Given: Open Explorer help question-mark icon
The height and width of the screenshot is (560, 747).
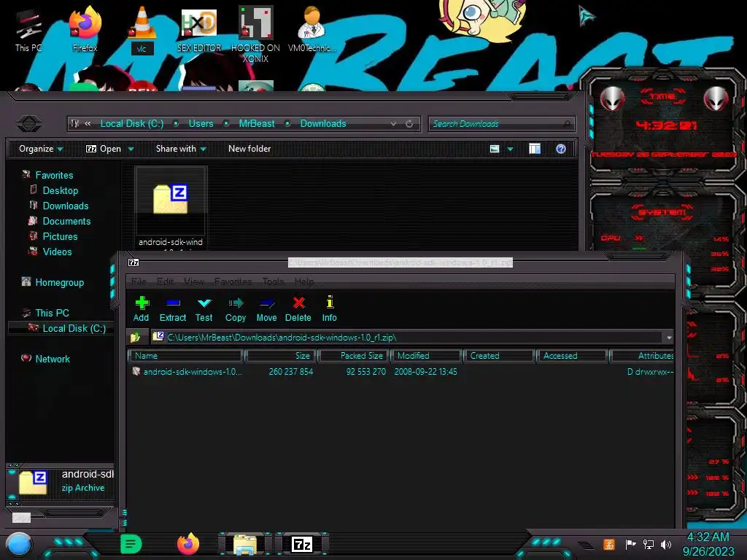Looking at the screenshot, I should click(x=561, y=149).
